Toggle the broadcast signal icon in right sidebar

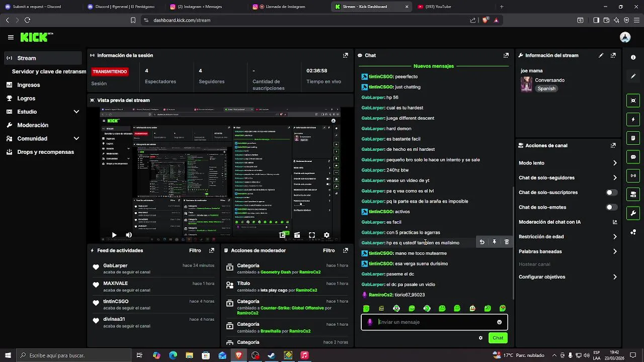[x=633, y=175]
